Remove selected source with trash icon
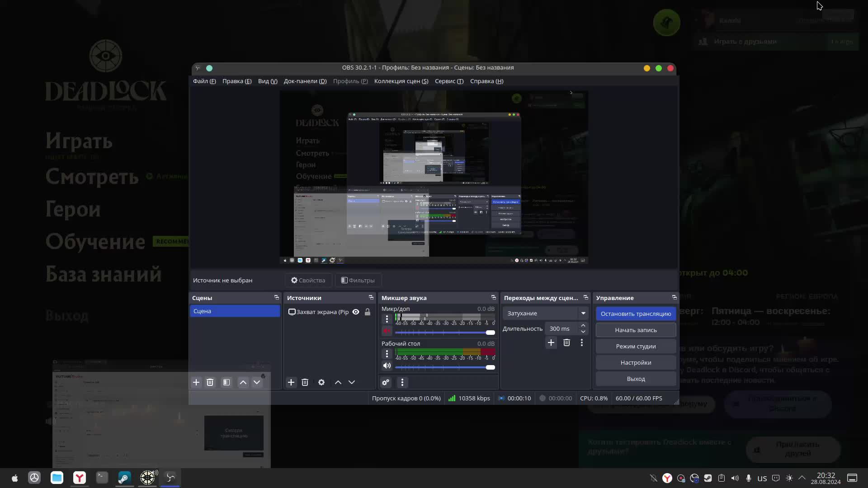This screenshot has width=868, height=488. point(305,382)
